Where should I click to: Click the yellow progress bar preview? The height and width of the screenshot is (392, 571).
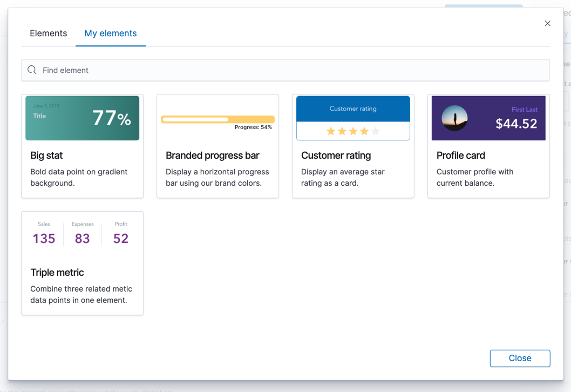217,119
